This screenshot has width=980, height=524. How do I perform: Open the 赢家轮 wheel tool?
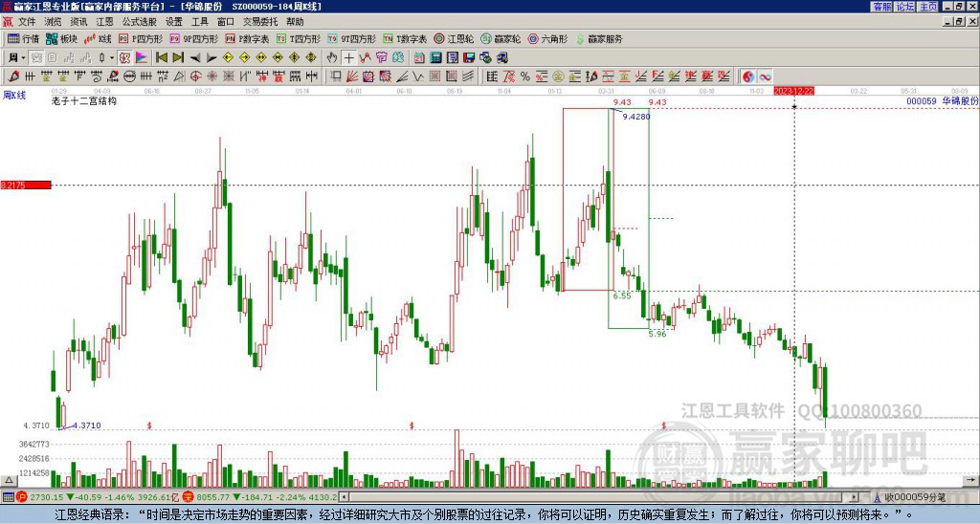(500, 38)
